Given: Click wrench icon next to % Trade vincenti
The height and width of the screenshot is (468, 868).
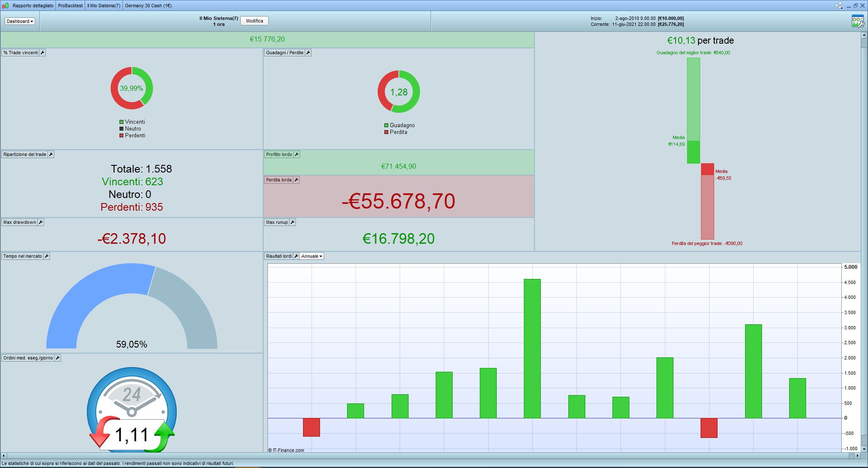Looking at the screenshot, I should (42, 53).
